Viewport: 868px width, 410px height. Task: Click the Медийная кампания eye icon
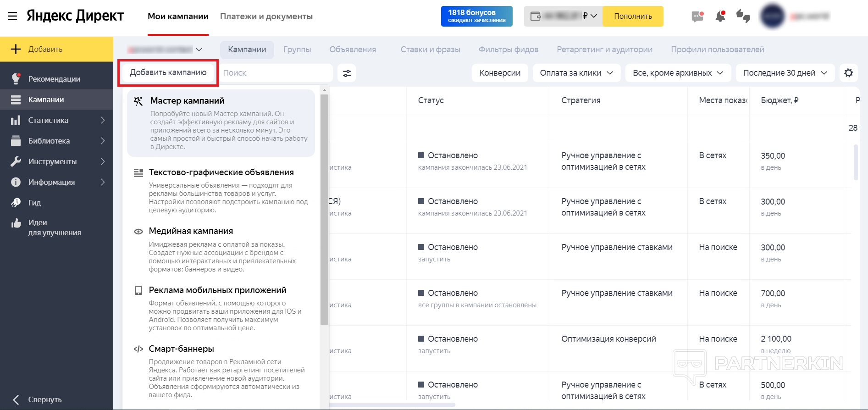(x=138, y=232)
